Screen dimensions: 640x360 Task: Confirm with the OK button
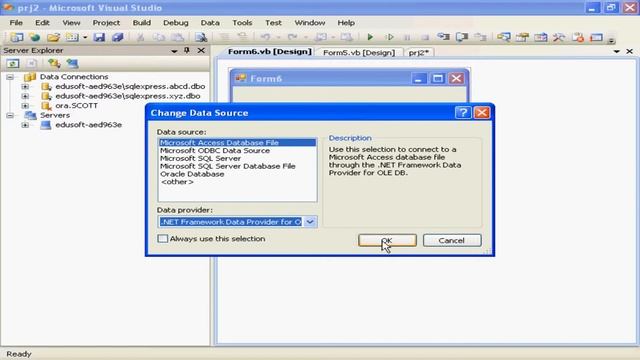(x=387, y=240)
